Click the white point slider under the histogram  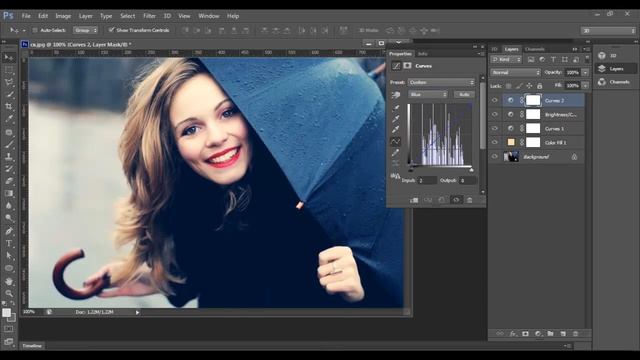471,170
